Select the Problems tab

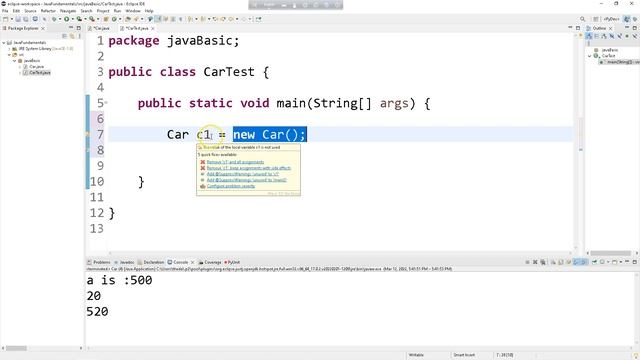point(99,262)
